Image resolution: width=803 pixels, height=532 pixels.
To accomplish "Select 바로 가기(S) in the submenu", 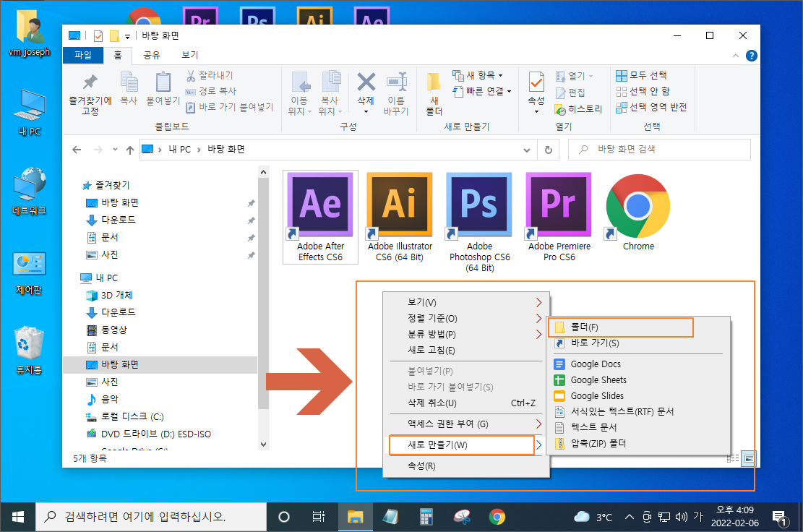I will coord(638,343).
